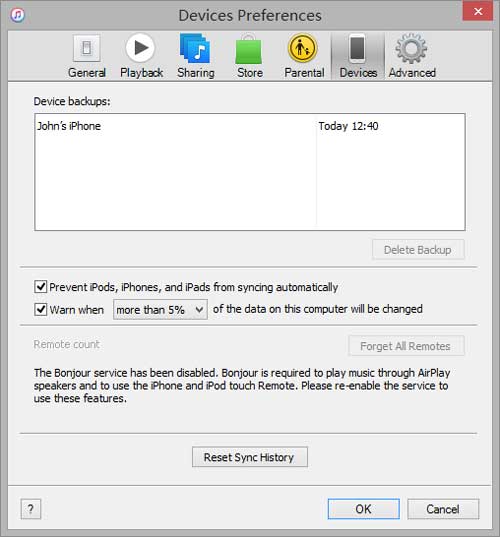
Task: Click Reset Sync History button
Action: click(250, 457)
